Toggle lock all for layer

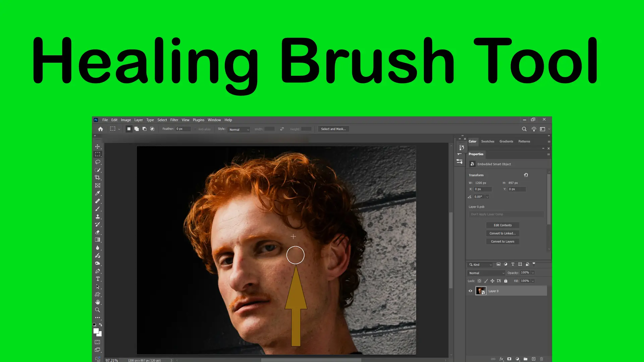(506, 281)
